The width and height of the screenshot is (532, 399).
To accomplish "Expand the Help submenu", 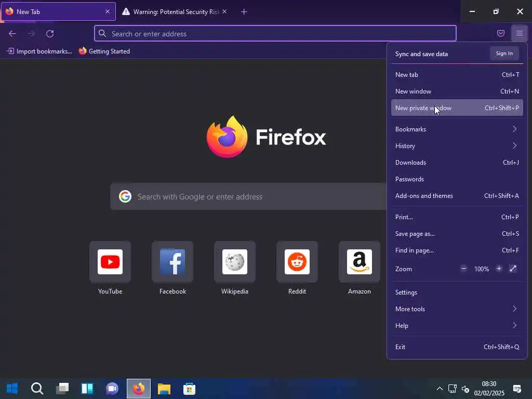I will (x=457, y=325).
